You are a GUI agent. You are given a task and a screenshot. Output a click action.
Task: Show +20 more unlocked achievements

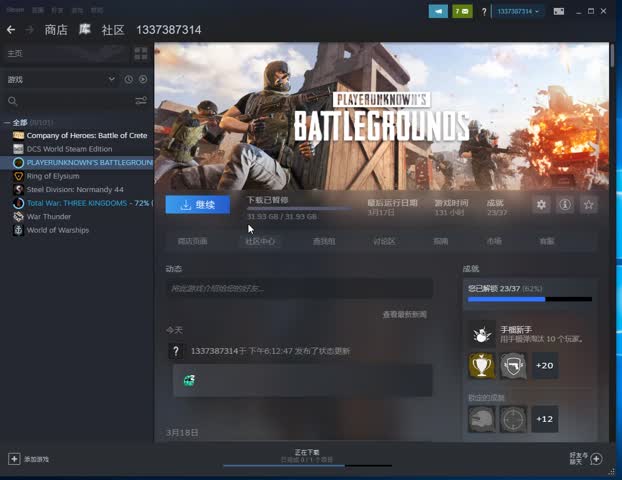coord(545,365)
